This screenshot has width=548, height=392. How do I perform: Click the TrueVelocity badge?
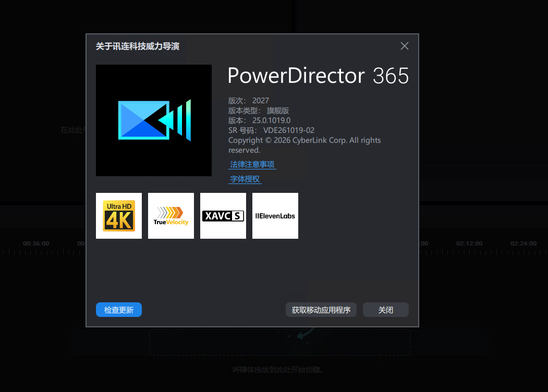point(171,216)
